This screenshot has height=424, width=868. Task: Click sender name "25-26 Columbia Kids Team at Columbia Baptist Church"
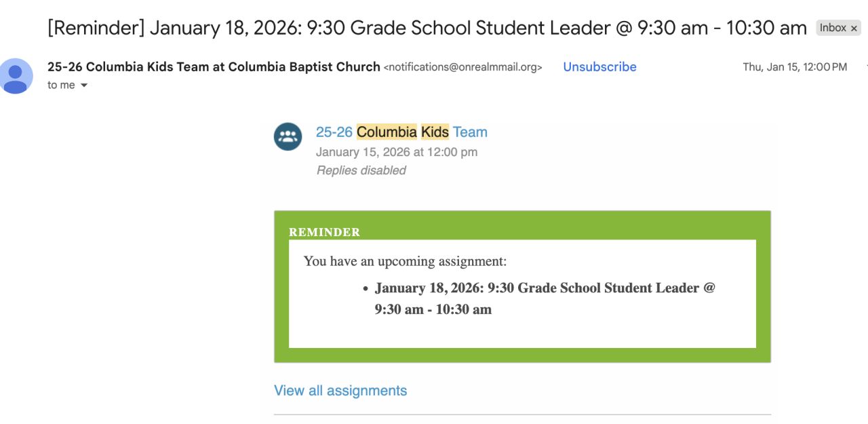214,66
